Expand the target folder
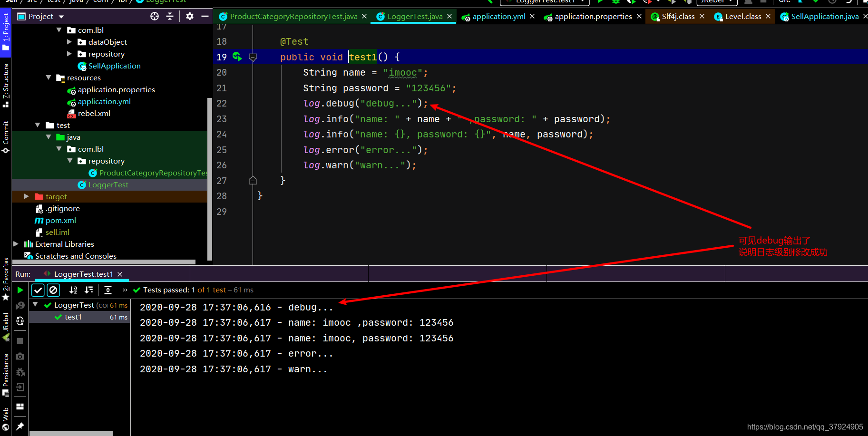 (27, 196)
